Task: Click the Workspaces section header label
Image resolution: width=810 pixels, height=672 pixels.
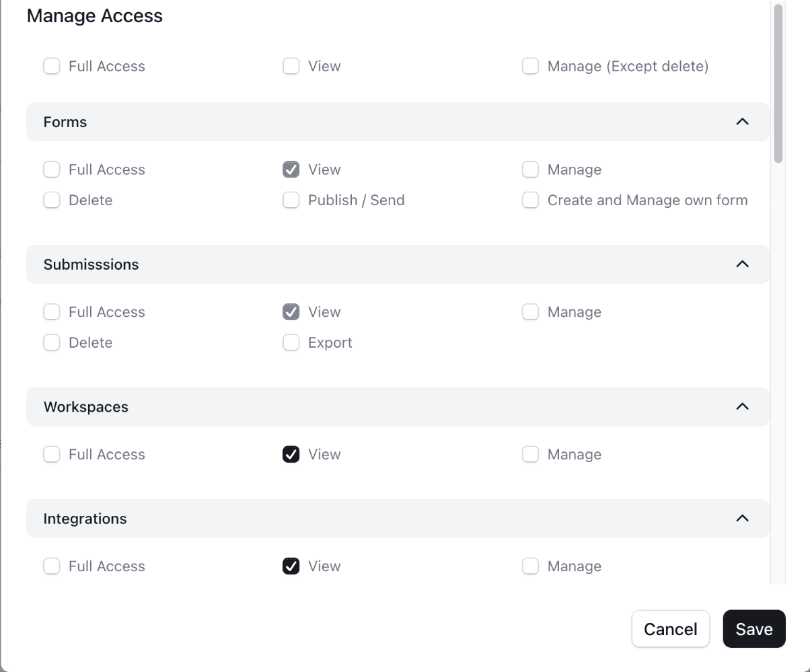Action: pyautogui.click(x=86, y=407)
